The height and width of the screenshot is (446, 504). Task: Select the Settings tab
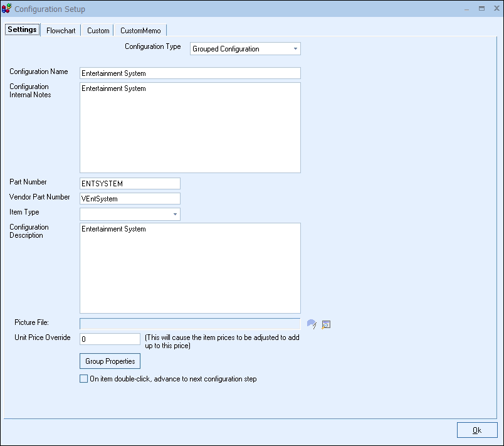(x=22, y=30)
